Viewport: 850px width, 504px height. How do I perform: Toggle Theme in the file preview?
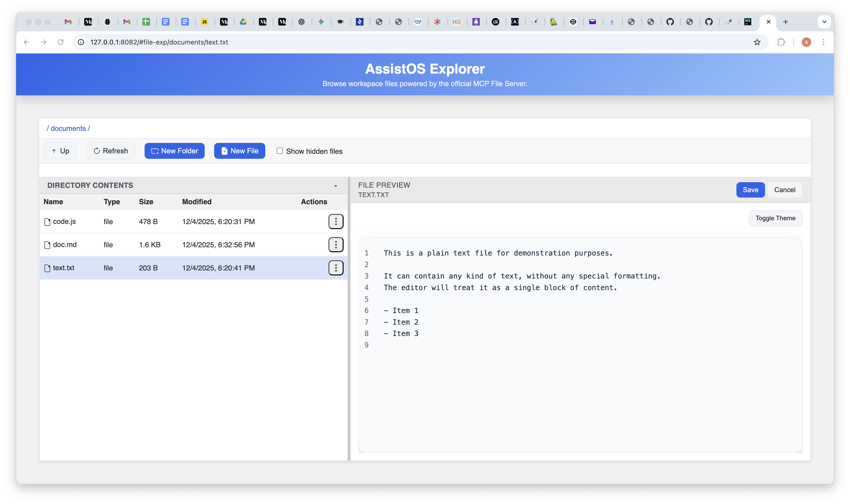pyautogui.click(x=775, y=218)
